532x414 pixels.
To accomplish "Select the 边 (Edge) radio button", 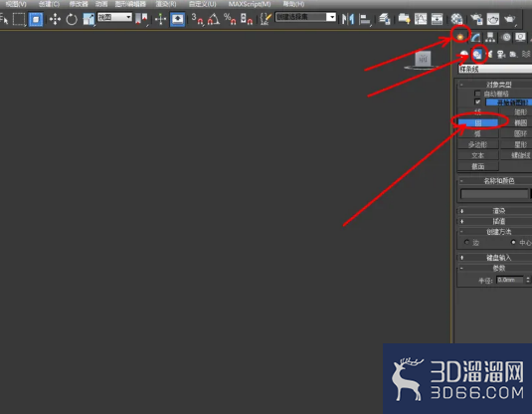I will tap(467, 242).
